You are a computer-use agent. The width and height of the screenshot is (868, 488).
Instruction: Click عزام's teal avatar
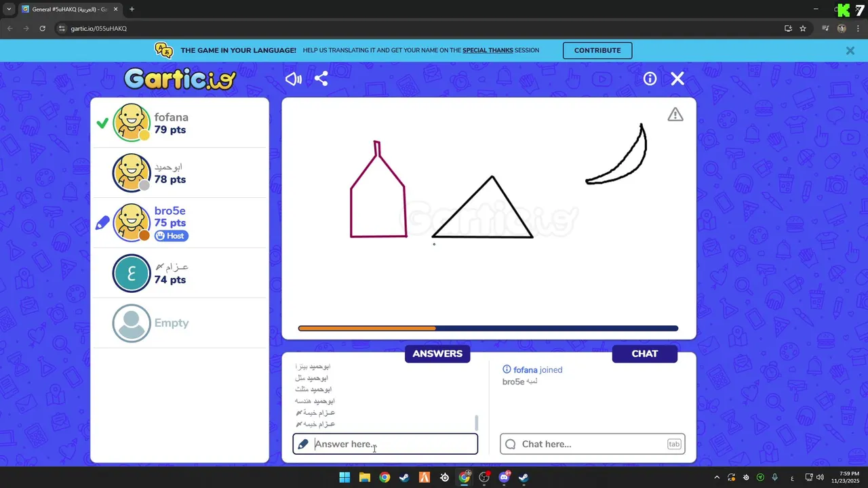click(x=131, y=273)
